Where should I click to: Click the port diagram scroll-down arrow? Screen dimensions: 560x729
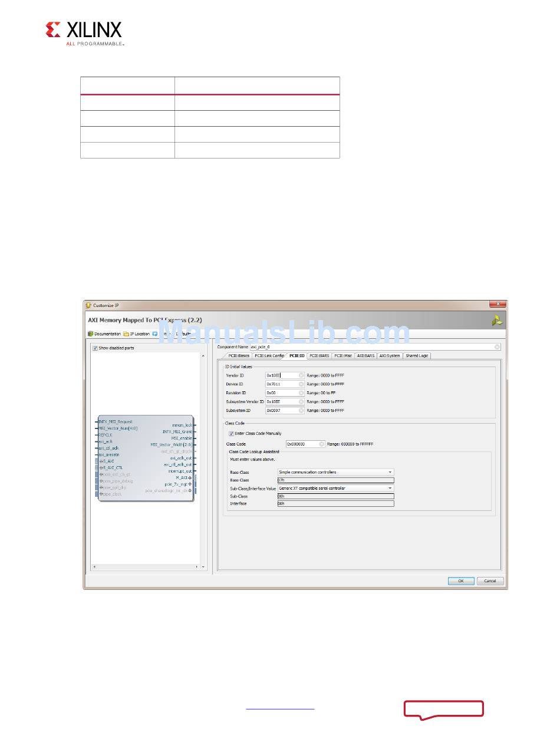coord(204,567)
